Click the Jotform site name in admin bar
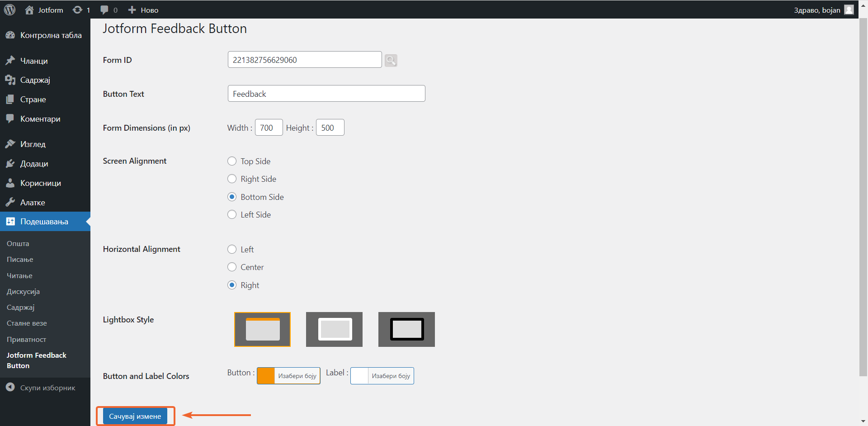 [51, 10]
